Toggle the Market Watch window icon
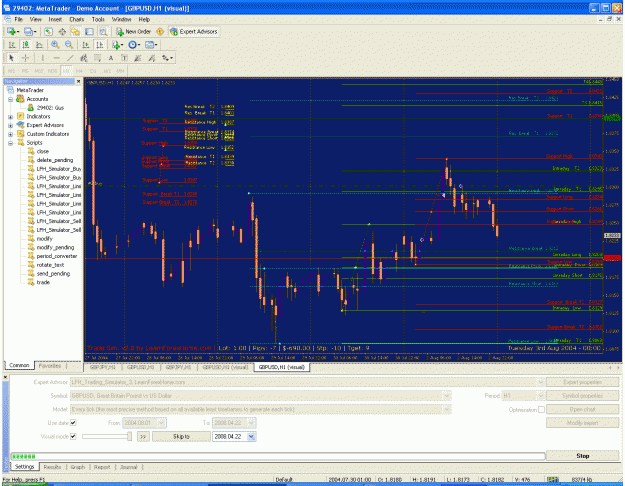625x486 pixels. 48,31
